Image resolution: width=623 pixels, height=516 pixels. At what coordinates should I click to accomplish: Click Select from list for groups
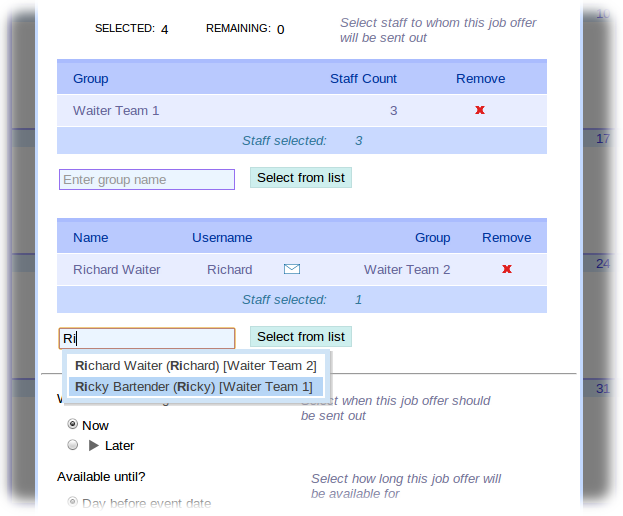(300, 178)
